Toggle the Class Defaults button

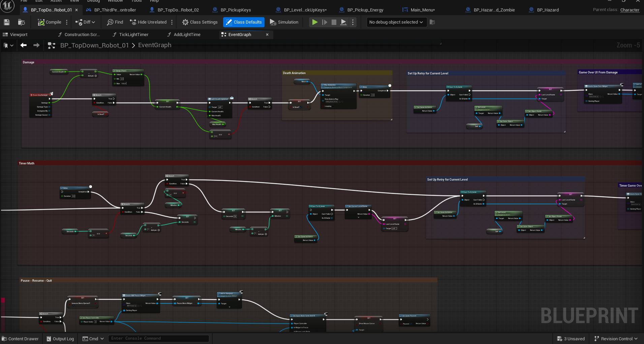point(244,22)
